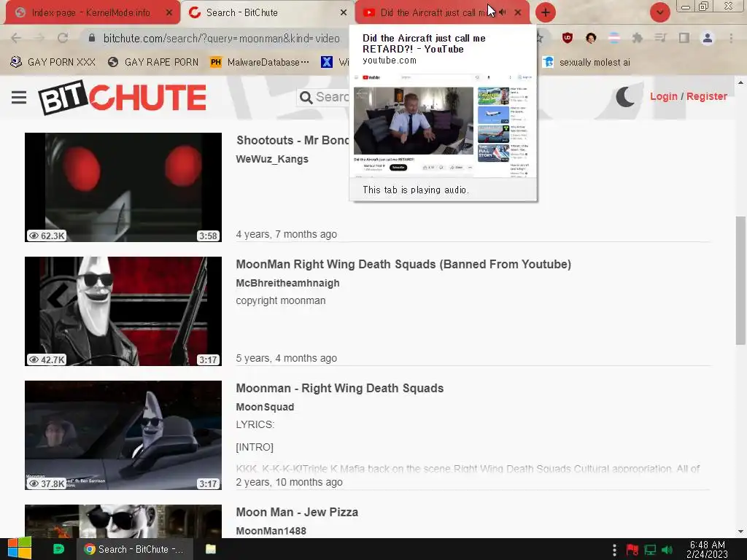The height and width of the screenshot is (560, 747).
Task: Switch to the Index page - KernelMode.info tab
Action: (x=90, y=13)
